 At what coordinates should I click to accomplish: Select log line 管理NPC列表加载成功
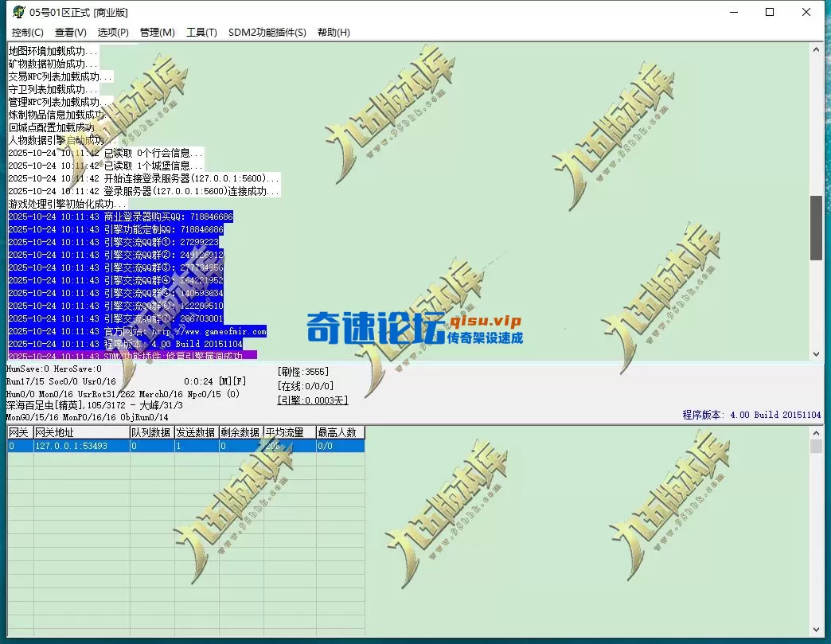point(60,103)
